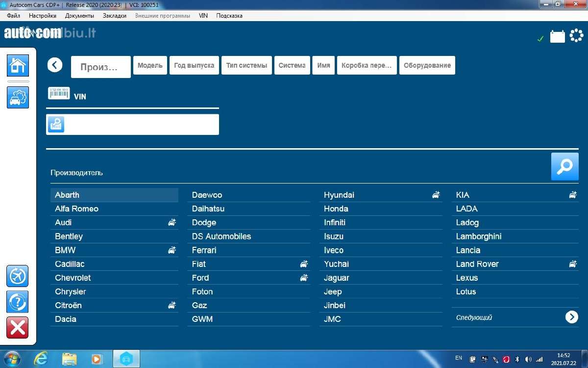This screenshot has width=588, height=368.
Task: Click the car icon next to Hyundai
Action: coord(436,195)
